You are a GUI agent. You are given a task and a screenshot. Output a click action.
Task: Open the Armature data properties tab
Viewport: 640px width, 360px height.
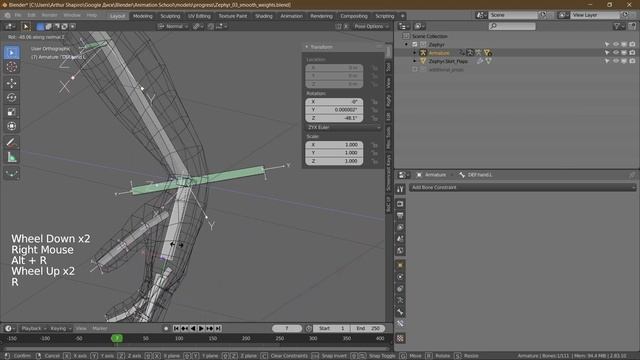point(400,301)
